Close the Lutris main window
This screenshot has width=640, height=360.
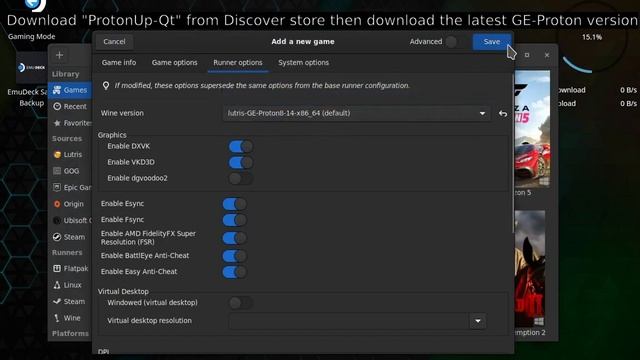(547, 55)
